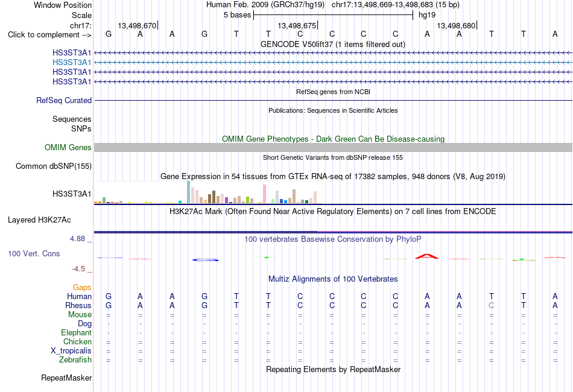The height and width of the screenshot is (392, 573).
Task: Select the Dog alignment row label
Action: 85,324
